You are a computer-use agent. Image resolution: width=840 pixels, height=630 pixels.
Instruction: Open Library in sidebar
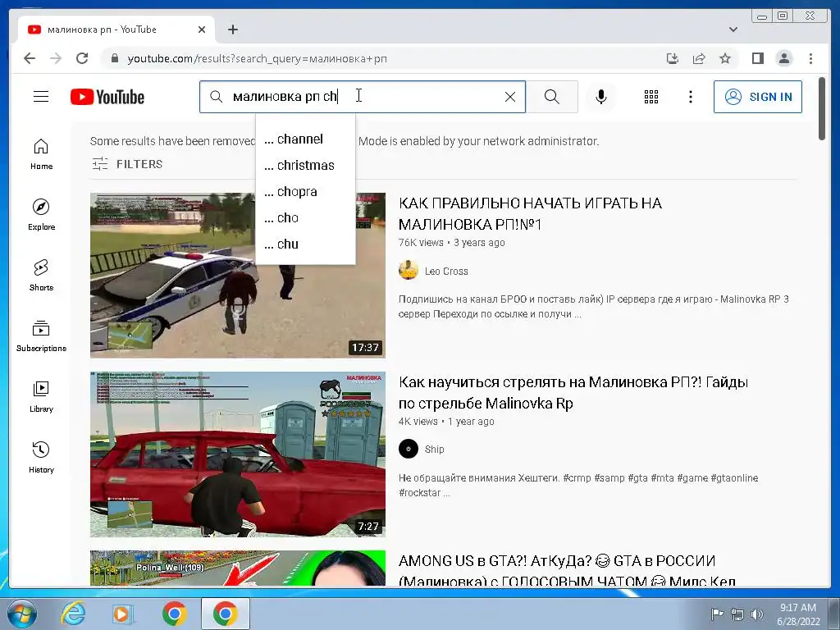click(41, 397)
